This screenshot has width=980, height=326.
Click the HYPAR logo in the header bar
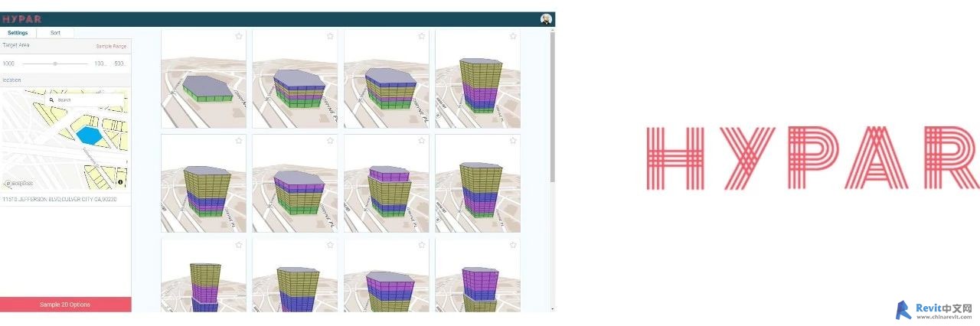point(21,19)
